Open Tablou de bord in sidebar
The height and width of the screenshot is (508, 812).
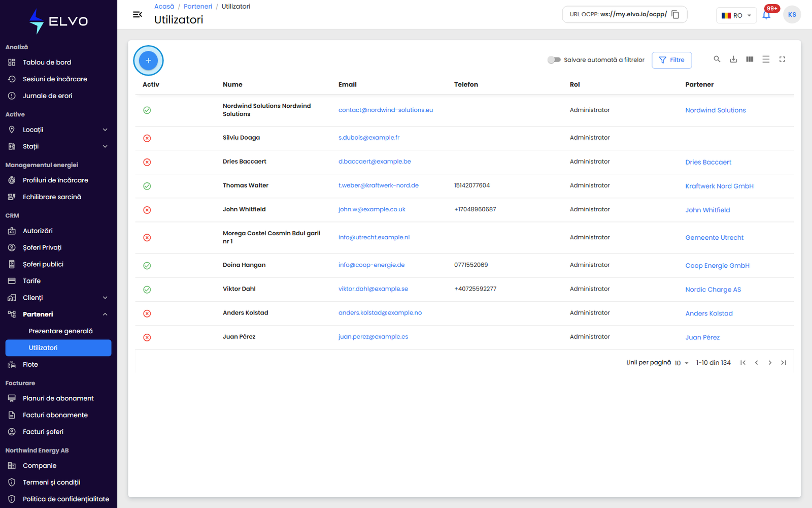47,62
